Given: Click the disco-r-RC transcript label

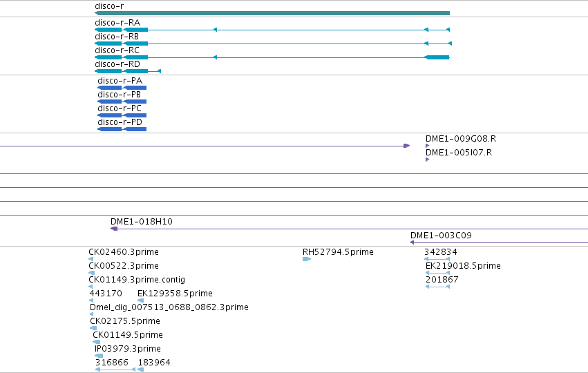Looking at the screenshot, I should 117,50.
